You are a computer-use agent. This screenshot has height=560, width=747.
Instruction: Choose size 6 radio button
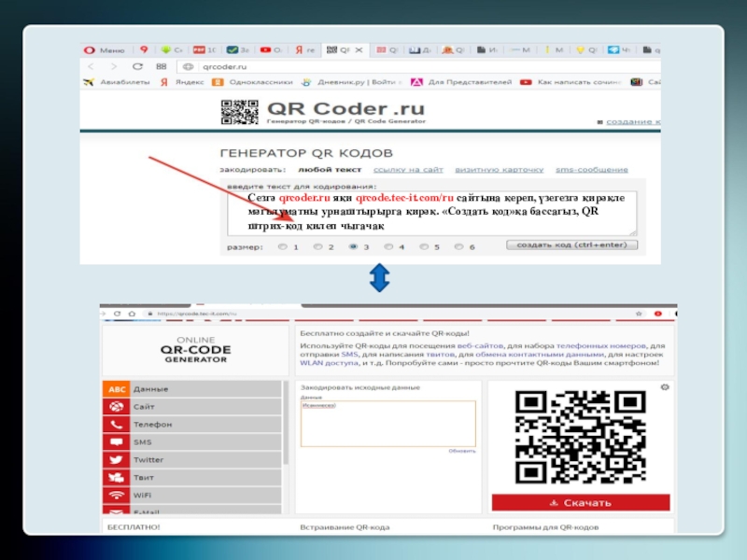(458, 246)
